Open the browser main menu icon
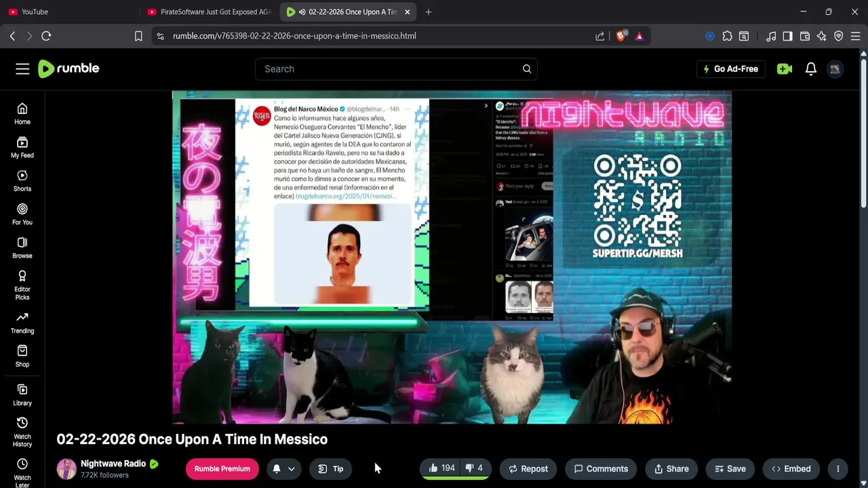The image size is (868, 488). pyautogui.click(x=856, y=36)
